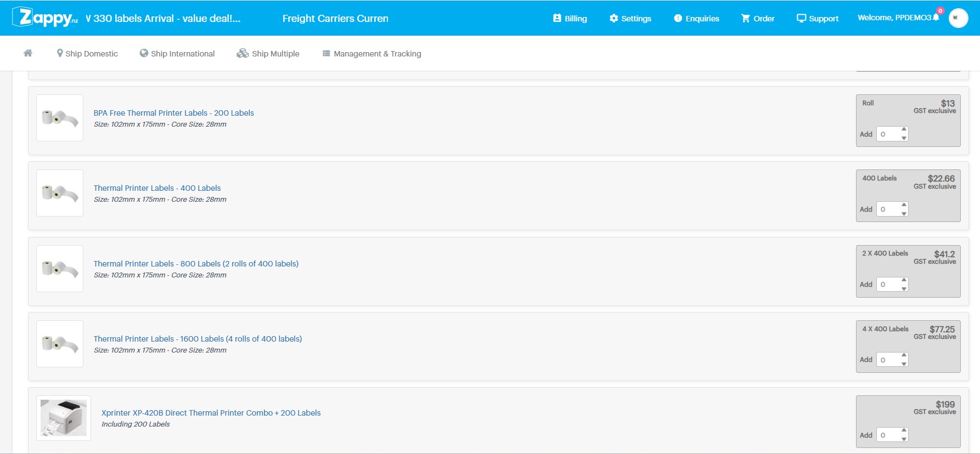Increase quantity for the $41.2 2 X 400 Labels
Screen dimensions: 980x454
click(904, 280)
